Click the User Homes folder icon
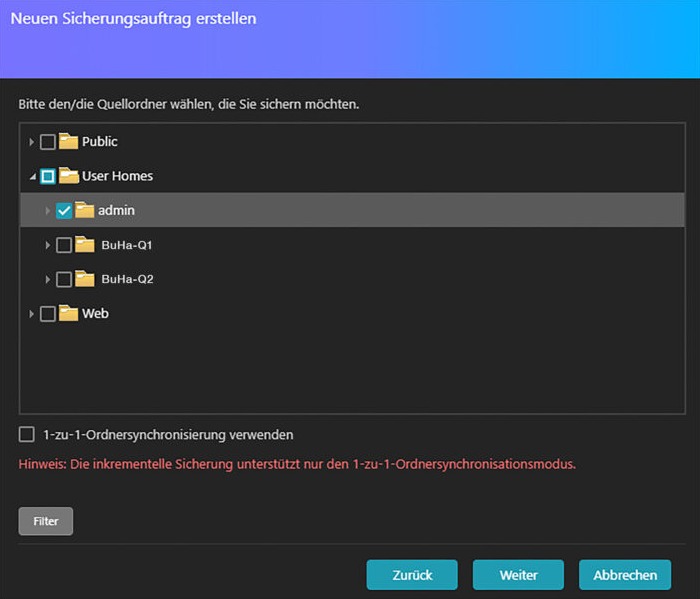700x599 pixels. coord(69,175)
